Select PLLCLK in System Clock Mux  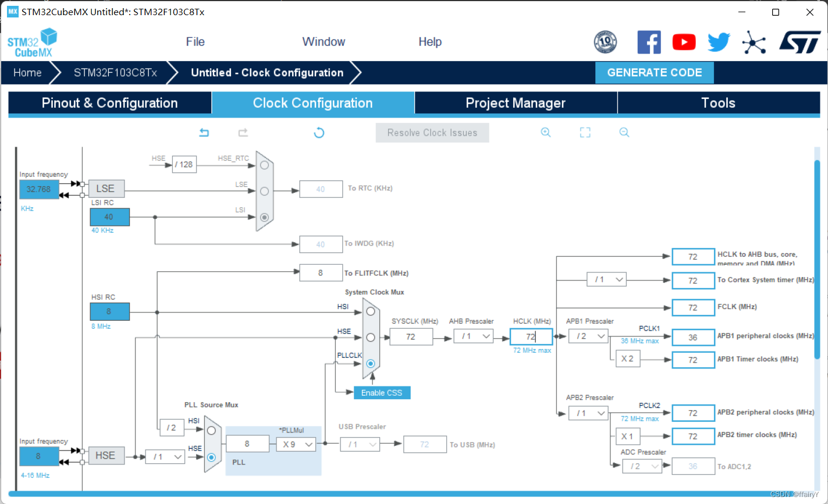[371, 364]
